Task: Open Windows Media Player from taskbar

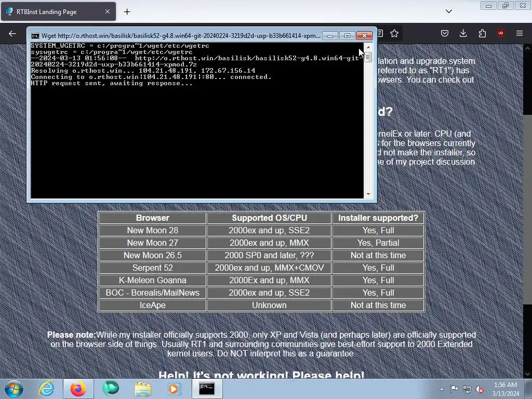Action: 175,389
